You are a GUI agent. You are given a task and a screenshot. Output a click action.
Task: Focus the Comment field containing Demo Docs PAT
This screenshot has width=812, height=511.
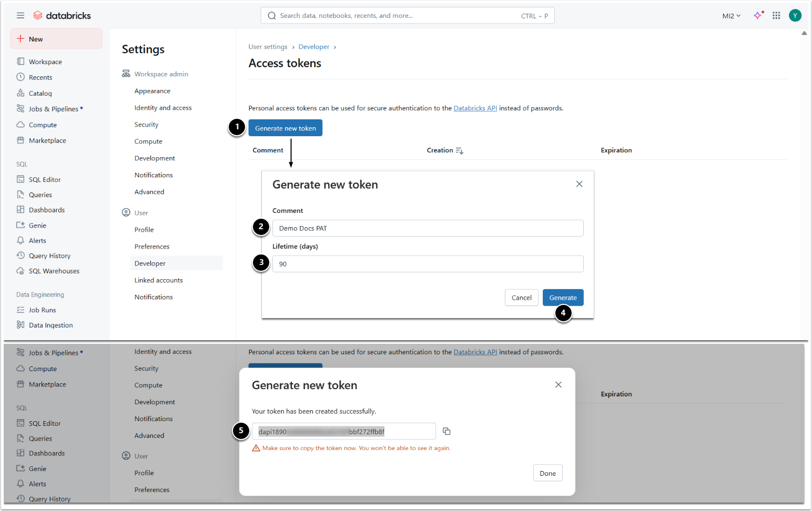(428, 228)
